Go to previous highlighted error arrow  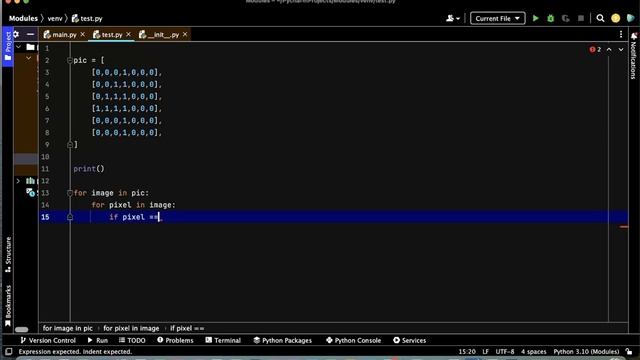(x=609, y=49)
